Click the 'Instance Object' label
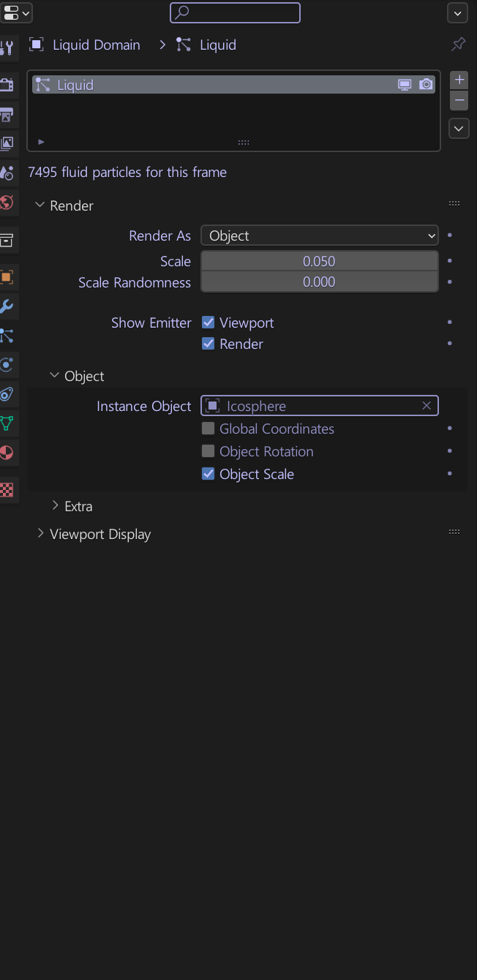477x980 pixels. coord(144,406)
